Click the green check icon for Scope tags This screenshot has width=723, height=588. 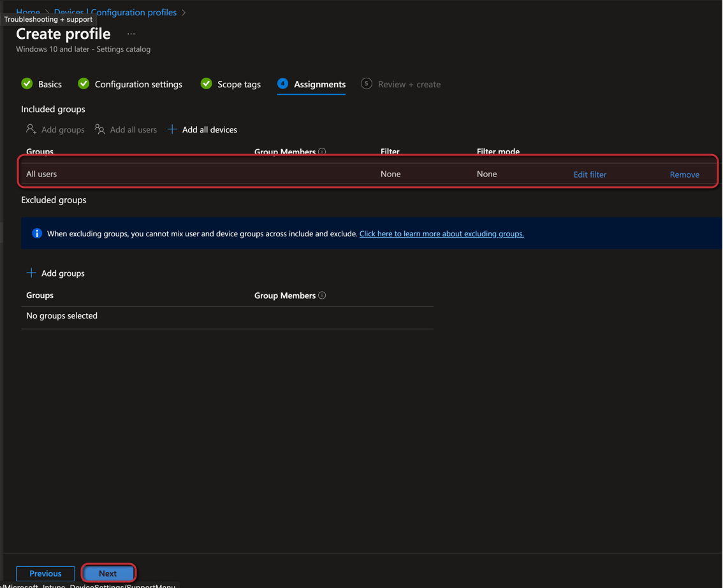(206, 83)
